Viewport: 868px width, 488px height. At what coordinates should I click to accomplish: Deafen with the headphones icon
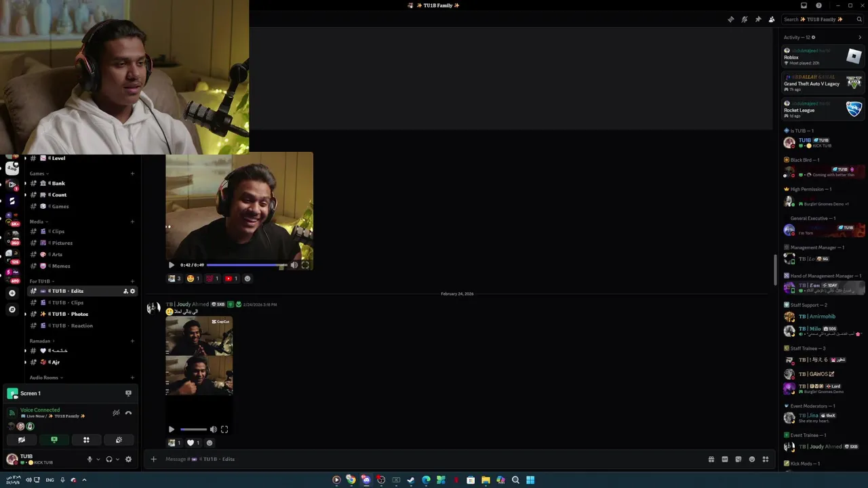[109, 460]
